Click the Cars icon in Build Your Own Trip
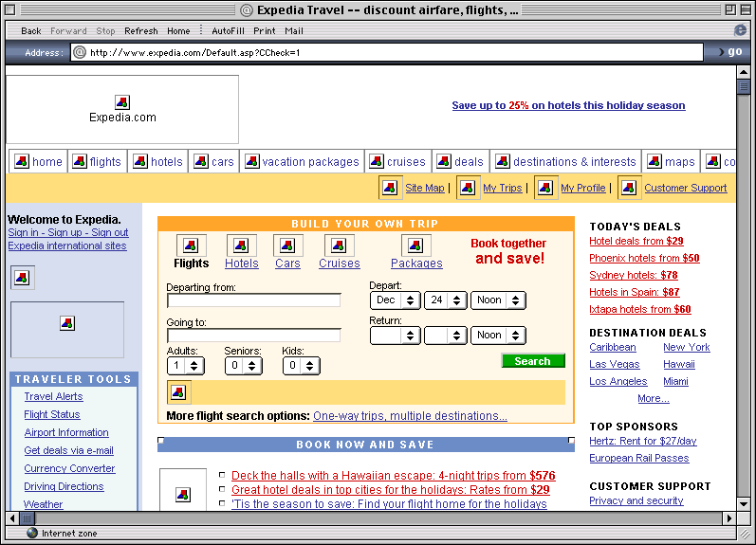 click(x=287, y=245)
